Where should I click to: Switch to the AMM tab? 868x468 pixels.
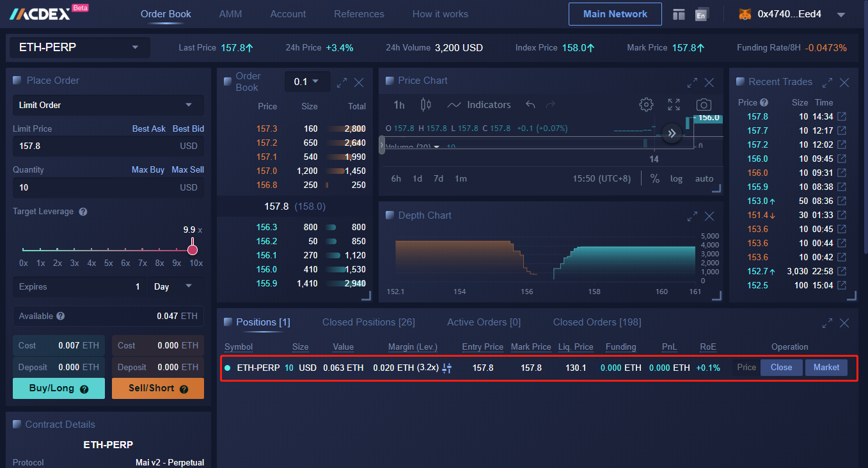tap(230, 14)
